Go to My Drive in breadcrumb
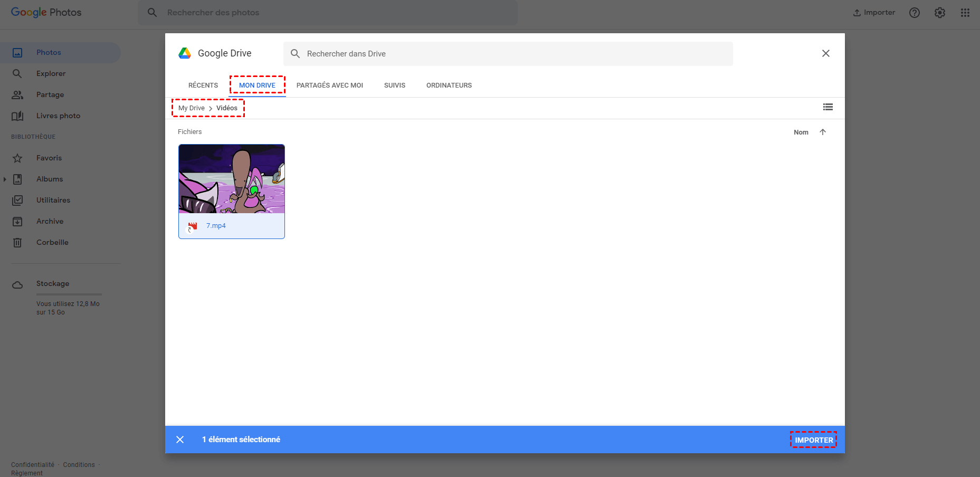 (x=192, y=108)
